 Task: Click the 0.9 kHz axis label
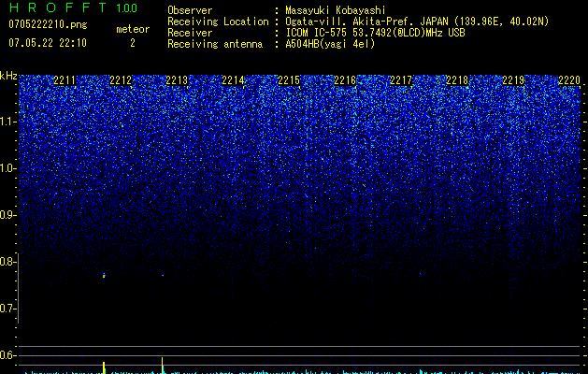(x=7, y=215)
